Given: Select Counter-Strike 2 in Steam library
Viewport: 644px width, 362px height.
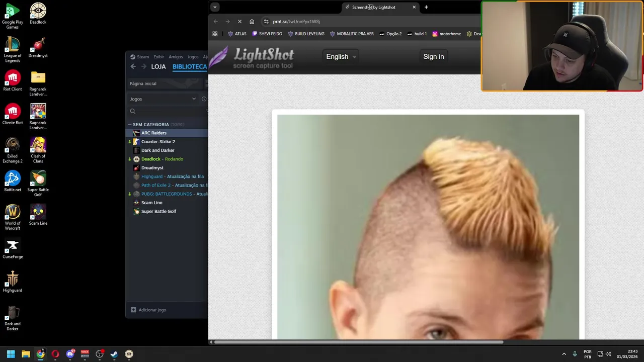Looking at the screenshot, I should 167,142.
